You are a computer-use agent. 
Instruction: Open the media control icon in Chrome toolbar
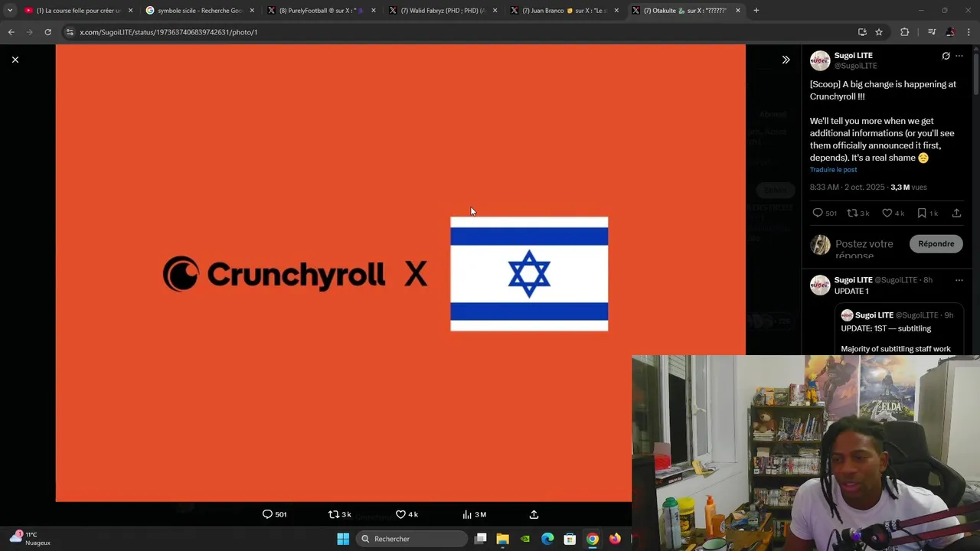(x=932, y=32)
